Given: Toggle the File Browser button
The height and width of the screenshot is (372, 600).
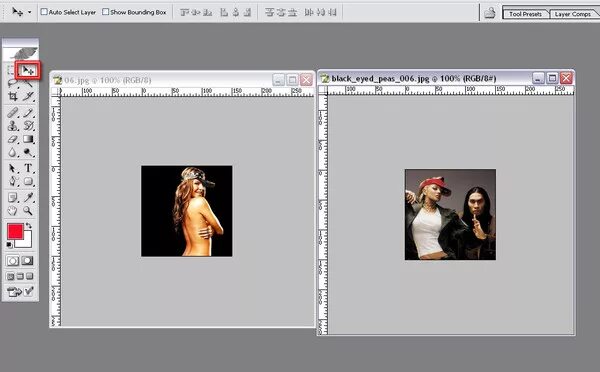Looking at the screenshot, I should click(490, 13).
